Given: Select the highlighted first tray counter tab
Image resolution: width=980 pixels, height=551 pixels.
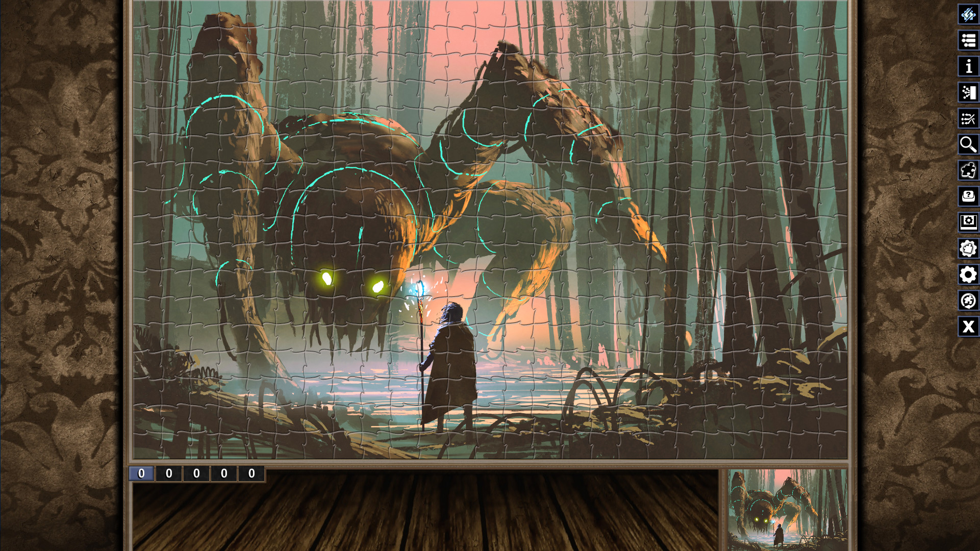Looking at the screenshot, I should [142, 473].
